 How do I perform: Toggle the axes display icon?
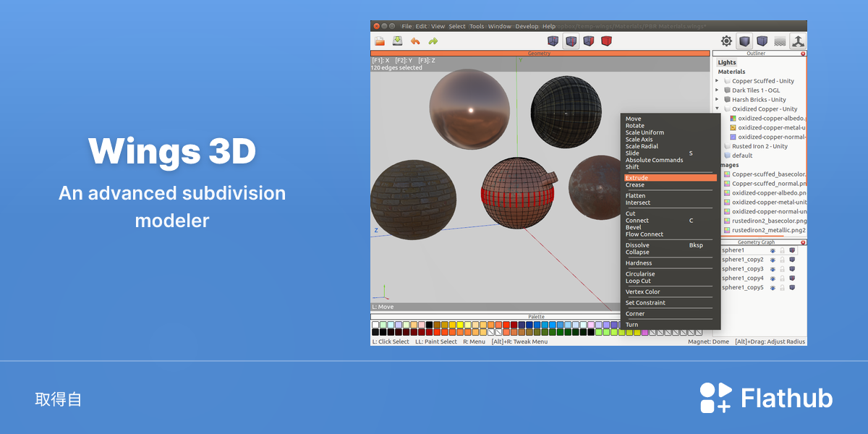(x=797, y=41)
